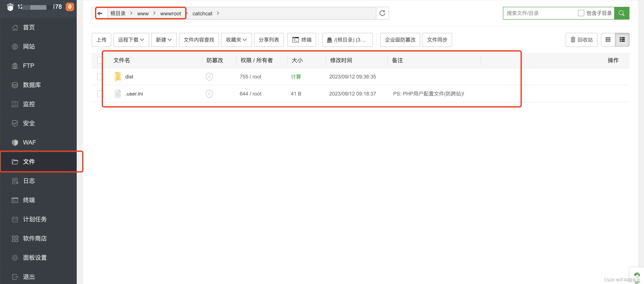Screen dimensions: 644x284
Task: Open 文件内容查找
Action: 199,39
